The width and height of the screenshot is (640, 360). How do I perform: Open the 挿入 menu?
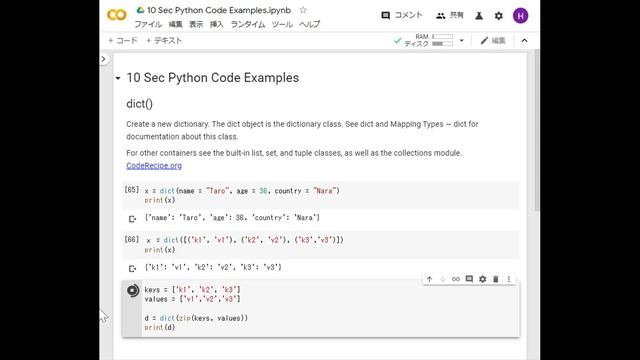pyautogui.click(x=217, y=24)
